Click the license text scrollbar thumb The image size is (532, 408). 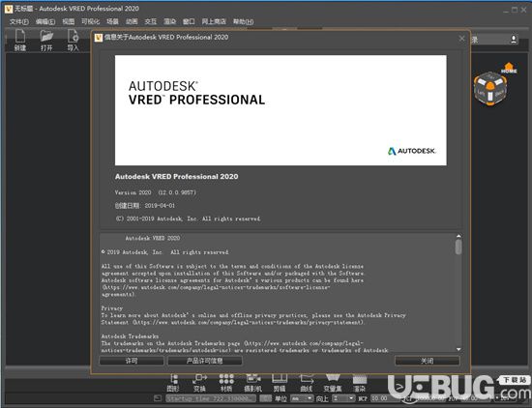point(458,247)
